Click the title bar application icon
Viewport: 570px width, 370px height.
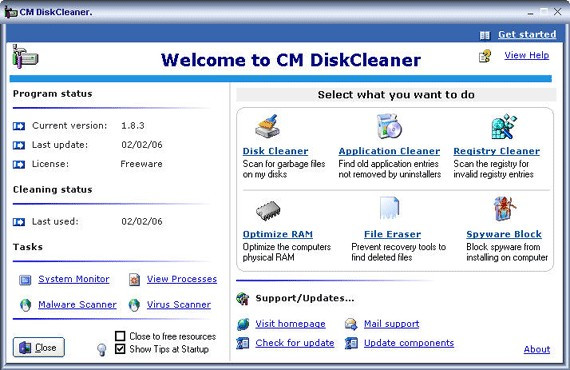[x=11, y=12]
